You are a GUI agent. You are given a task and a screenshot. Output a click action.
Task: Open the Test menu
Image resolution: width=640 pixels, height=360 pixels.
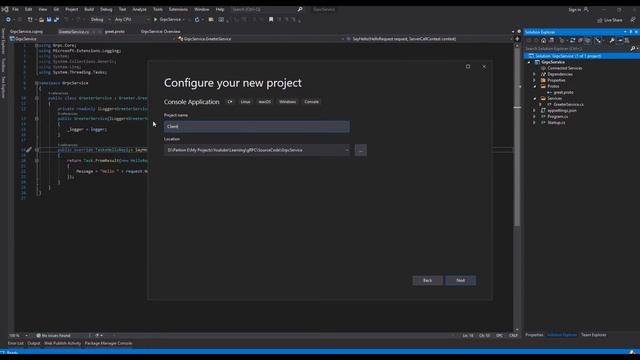122,9
